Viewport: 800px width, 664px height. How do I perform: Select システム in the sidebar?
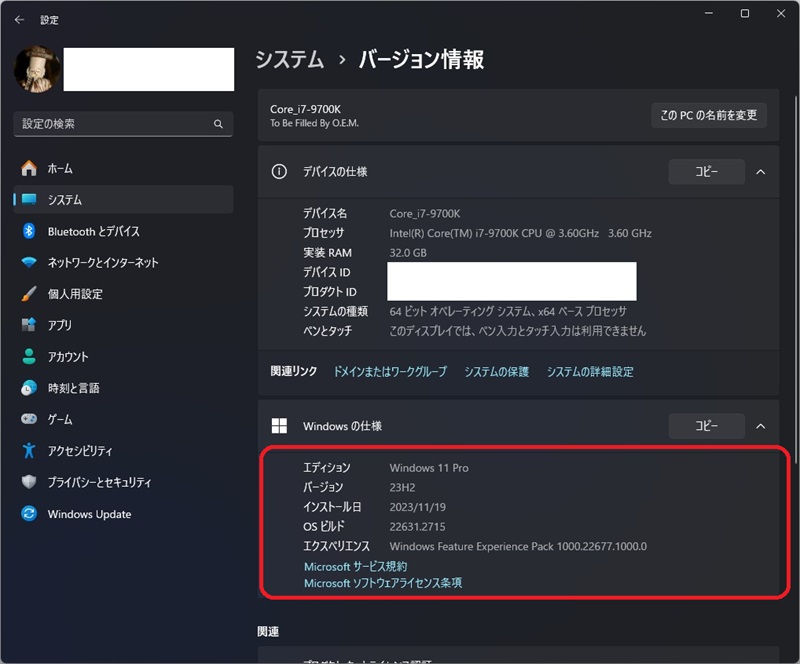click(x=123, y=200)
